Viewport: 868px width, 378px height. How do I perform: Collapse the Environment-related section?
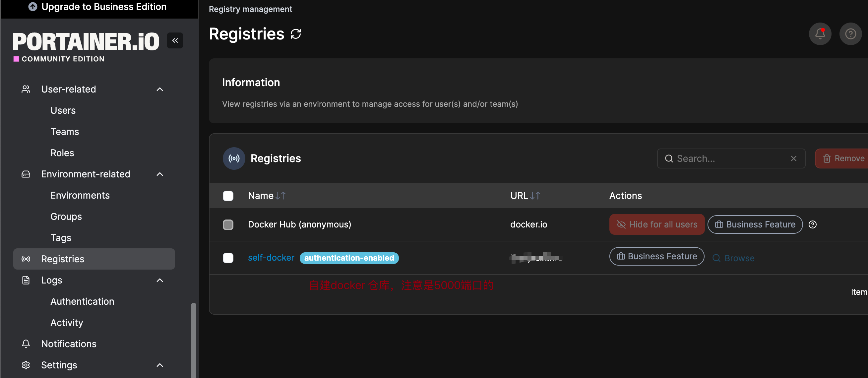point(160,174)
